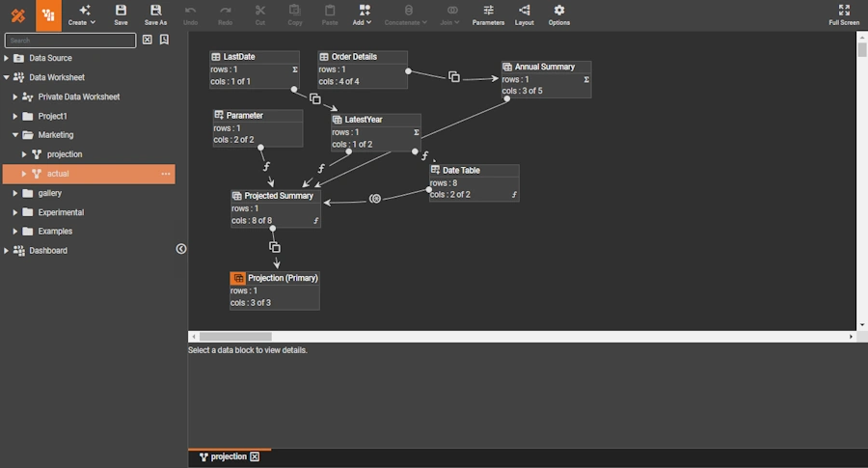
Task: Collapse the left tree panel
Action: (181, 249)
